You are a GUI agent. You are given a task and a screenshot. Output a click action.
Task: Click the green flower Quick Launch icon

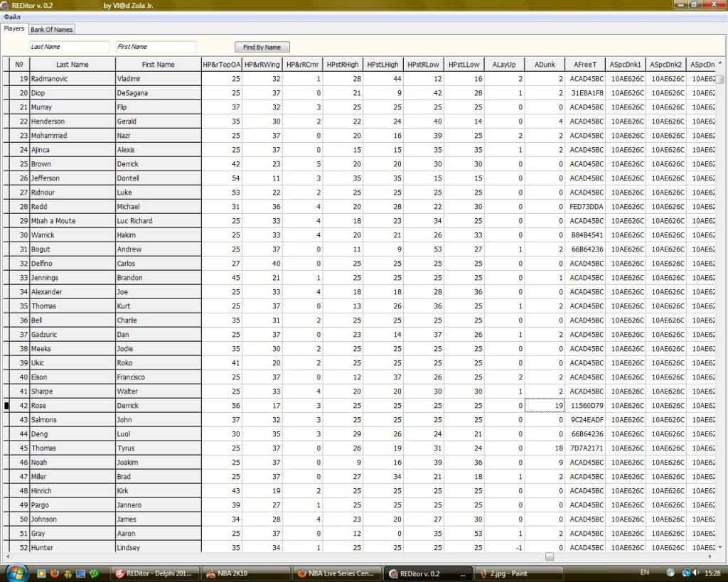[x=93, y=573]
